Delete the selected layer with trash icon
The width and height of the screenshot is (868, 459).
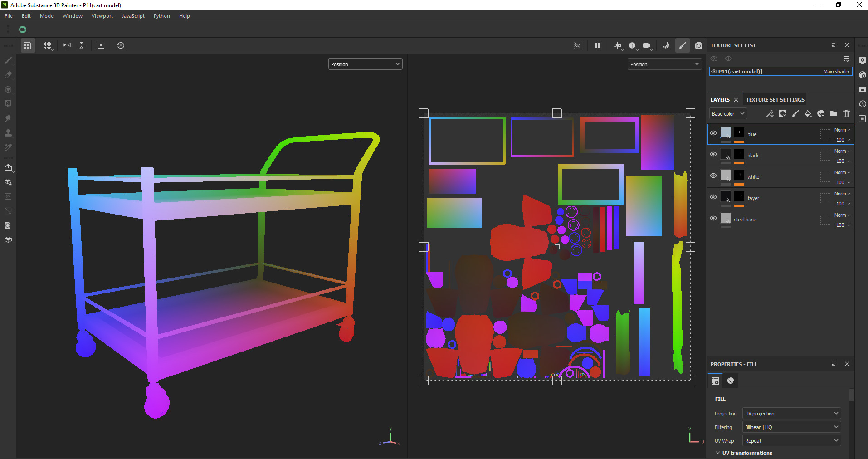(x=846, y=114)
